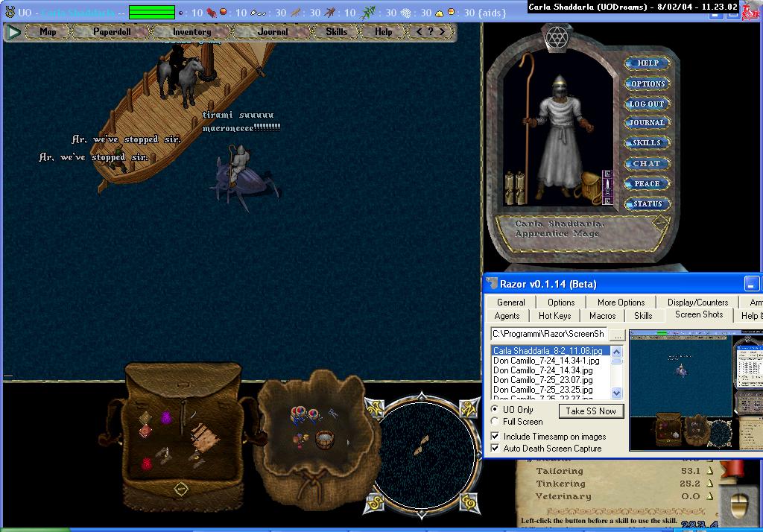Click the right arrow on the UO menu bar
This screenshot has height=532, width=763.
click(x=442, y=31)
